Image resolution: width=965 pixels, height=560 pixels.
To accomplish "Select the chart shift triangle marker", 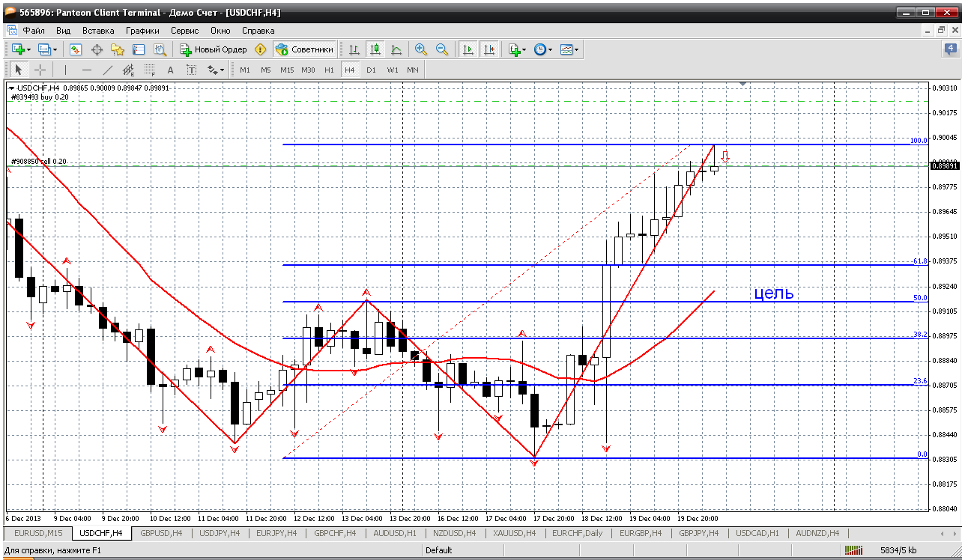I will [x=742, y=84].
